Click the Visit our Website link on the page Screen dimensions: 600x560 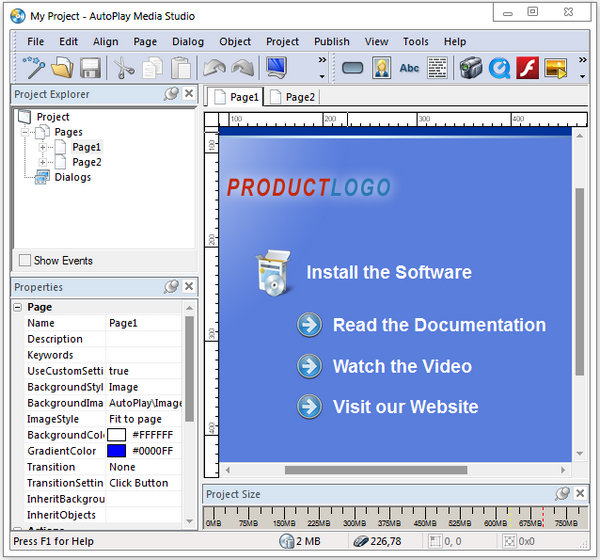[405, 406]
